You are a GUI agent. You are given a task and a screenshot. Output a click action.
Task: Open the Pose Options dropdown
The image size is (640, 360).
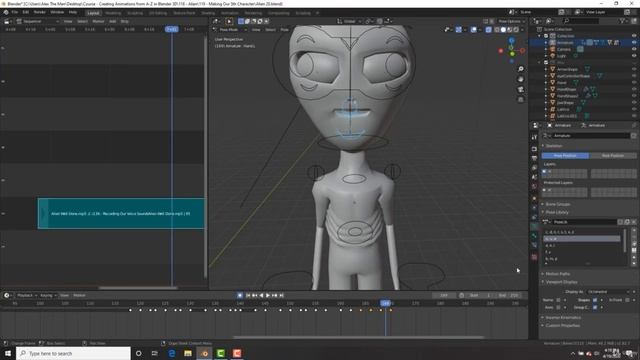click(511, 21)
